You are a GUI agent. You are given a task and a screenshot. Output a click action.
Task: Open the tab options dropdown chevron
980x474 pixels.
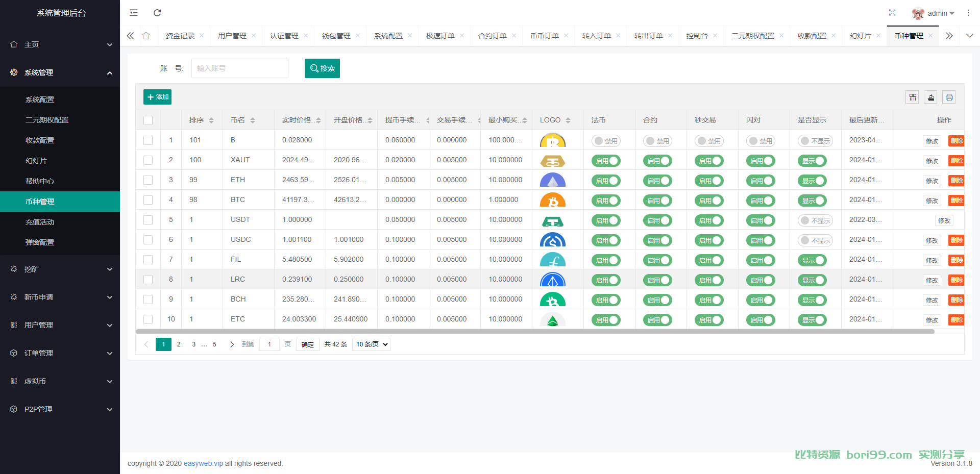(x=969, y=36)
